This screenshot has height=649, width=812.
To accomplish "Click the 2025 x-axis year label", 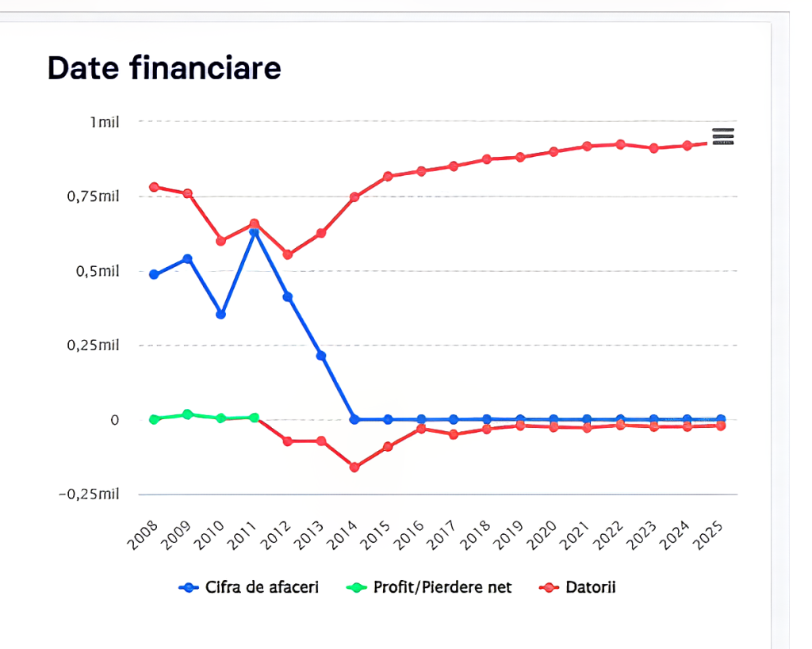I will [707, 535].
